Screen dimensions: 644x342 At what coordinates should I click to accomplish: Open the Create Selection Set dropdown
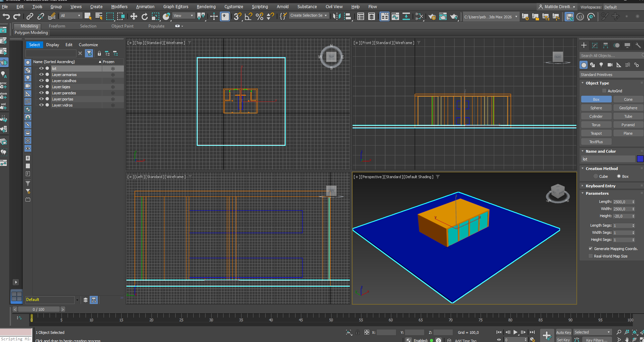click(x=308, y=16)
